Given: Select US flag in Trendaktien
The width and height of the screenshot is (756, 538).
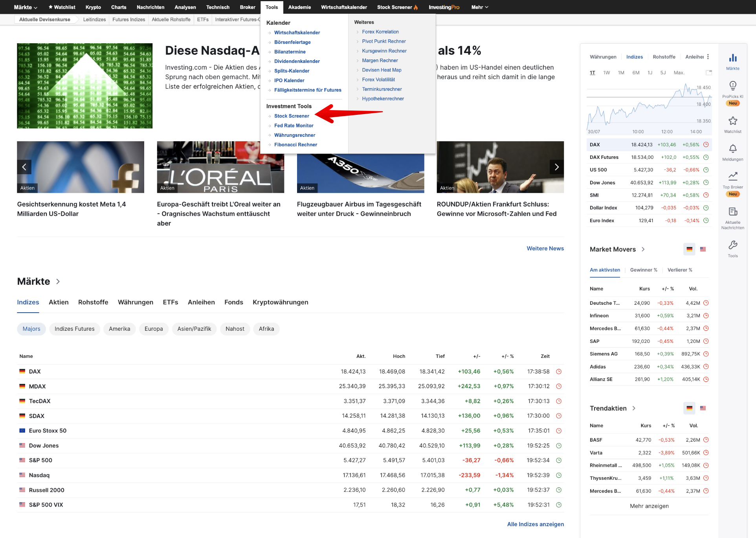Looking at the screenshot, I should (x=703, y=408).
